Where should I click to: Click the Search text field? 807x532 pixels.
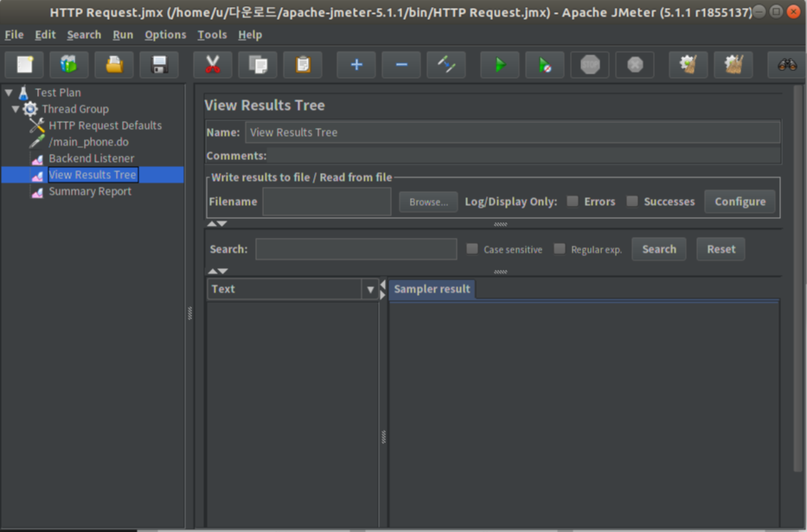[x=355, y=249]
